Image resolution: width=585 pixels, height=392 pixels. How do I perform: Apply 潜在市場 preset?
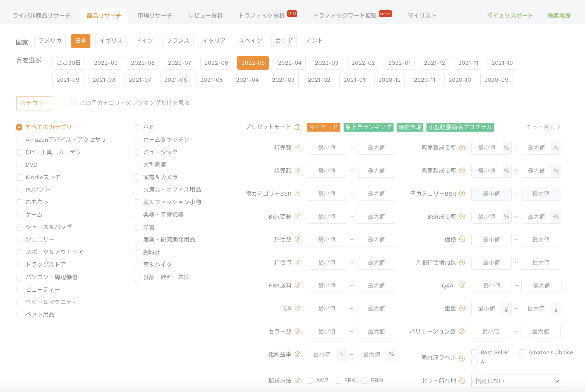tap(410, 127)
